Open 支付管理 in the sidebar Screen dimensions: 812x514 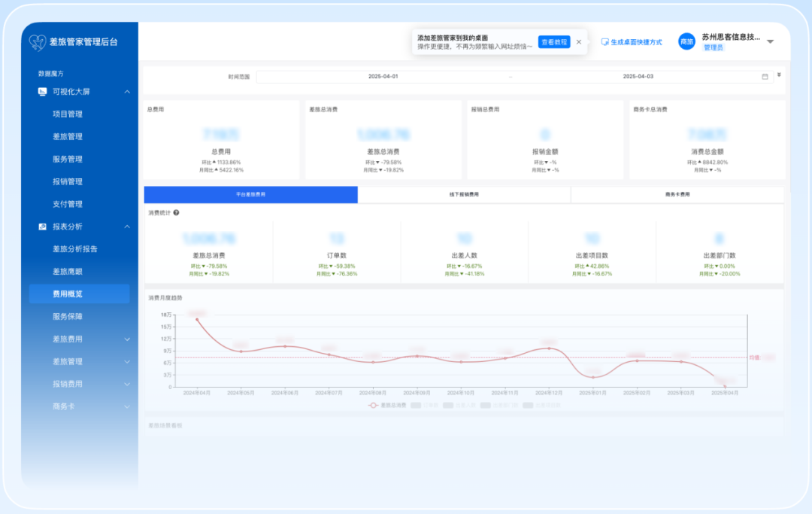68,204
